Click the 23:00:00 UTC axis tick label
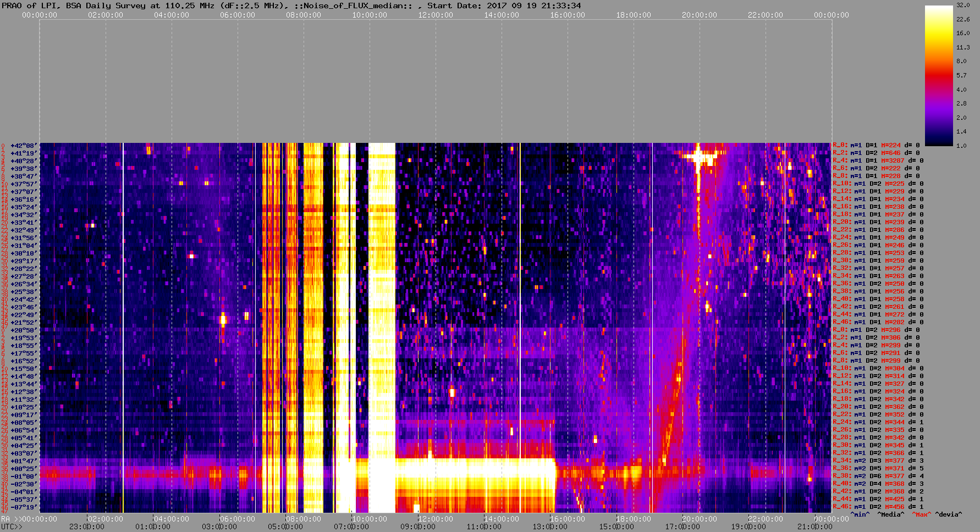This screenshot has height=532, width=980. coord(86,527)
